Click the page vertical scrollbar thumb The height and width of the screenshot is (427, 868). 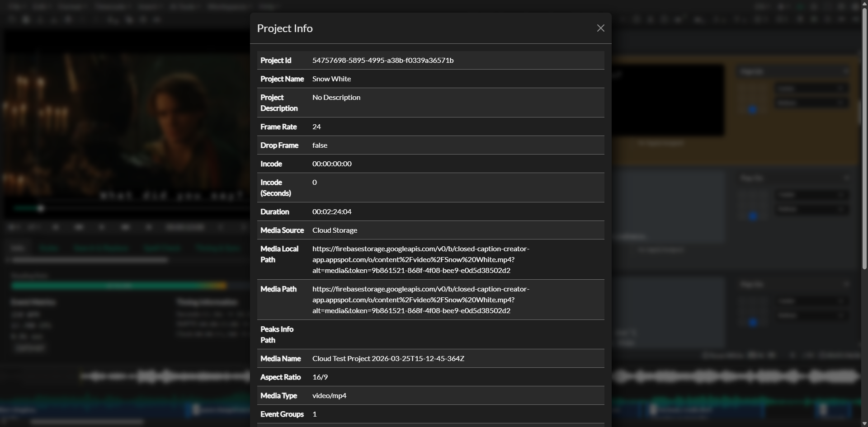coord(864,138)
